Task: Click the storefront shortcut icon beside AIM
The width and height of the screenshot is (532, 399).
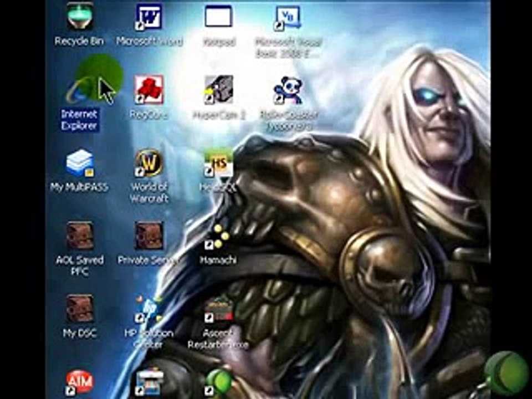Action: (149, 383)
